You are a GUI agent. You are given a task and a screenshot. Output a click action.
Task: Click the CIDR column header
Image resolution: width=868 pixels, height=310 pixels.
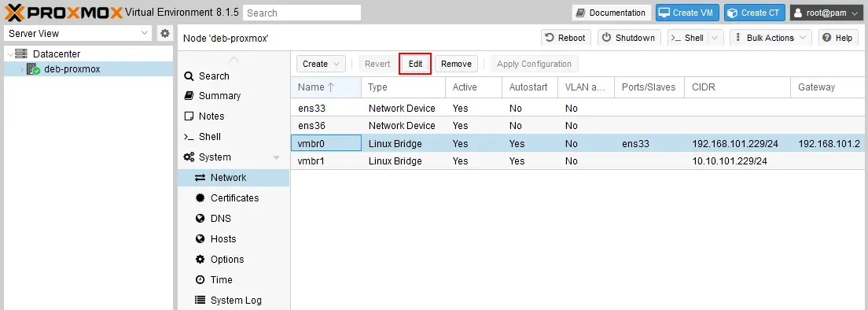point(737,87)
